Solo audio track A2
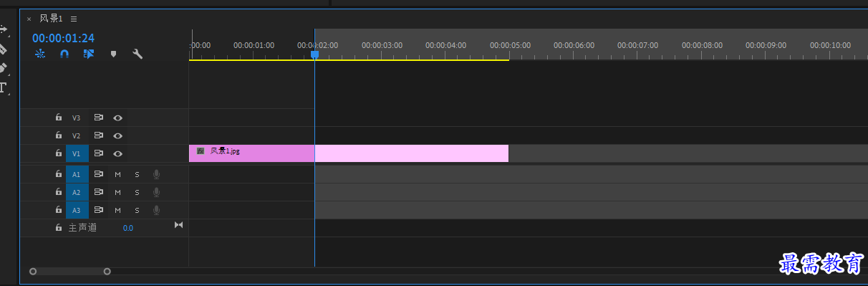This screenshot has width=868, height=286. point(137,192)
